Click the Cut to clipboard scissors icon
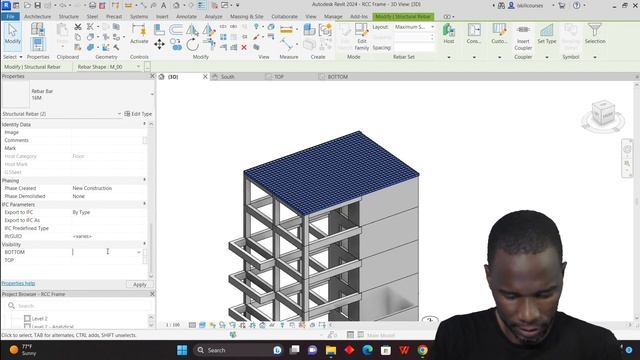Screen dimensions: 640x360 78,27
